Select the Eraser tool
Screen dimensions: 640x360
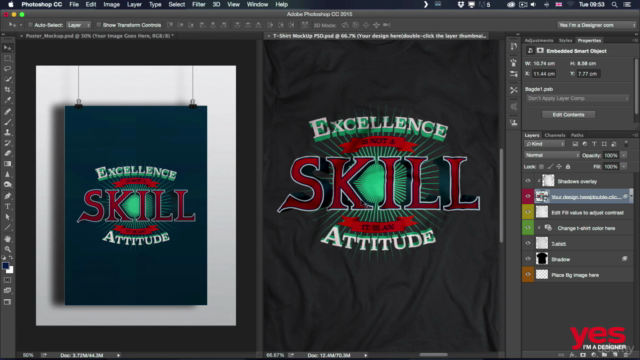pos(7,153)
